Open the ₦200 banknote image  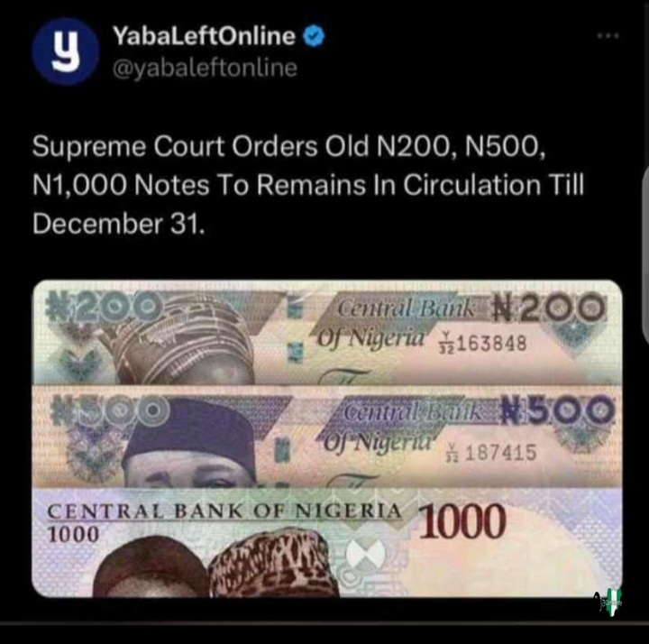[327, 333]
